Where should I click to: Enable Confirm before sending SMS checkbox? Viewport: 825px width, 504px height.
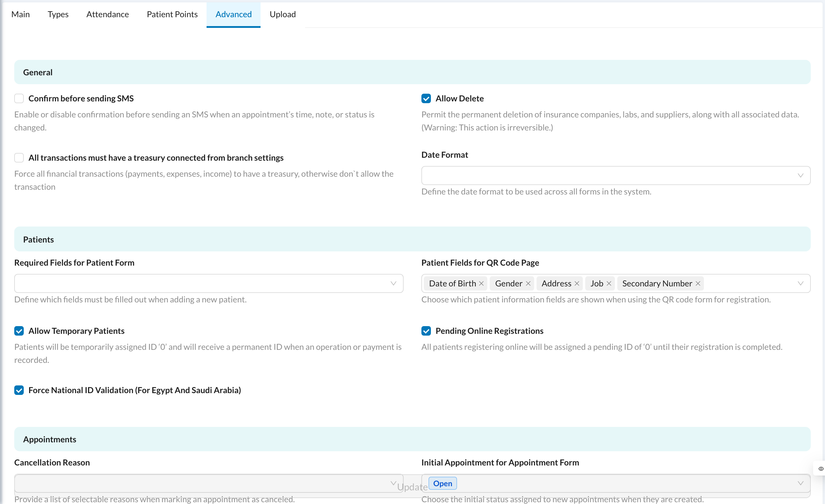tap(19, 98)
